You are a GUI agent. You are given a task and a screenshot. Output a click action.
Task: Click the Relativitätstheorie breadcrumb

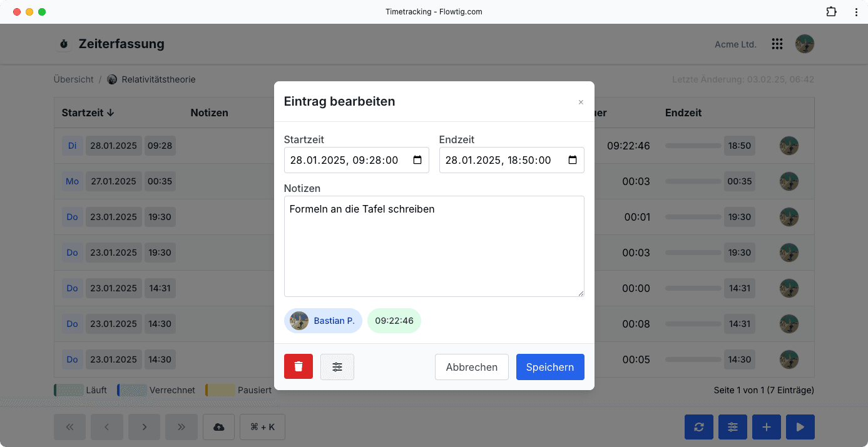(x=151, y=79)
